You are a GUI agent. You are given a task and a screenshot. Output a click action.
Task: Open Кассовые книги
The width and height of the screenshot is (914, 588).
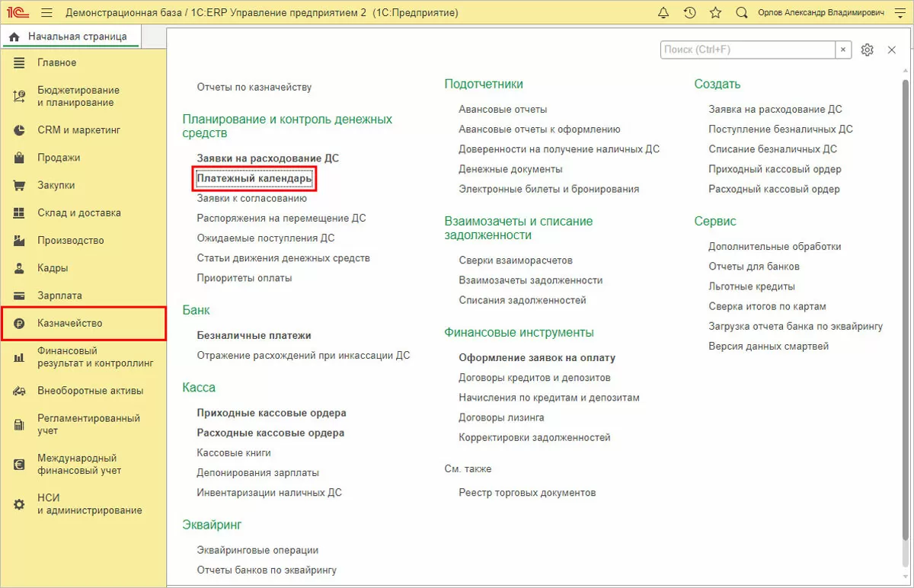pos(234,452)
